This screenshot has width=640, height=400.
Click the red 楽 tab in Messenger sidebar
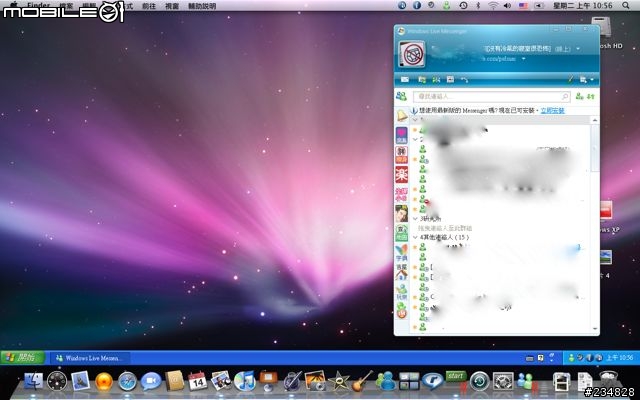click(x=402, y=175)
